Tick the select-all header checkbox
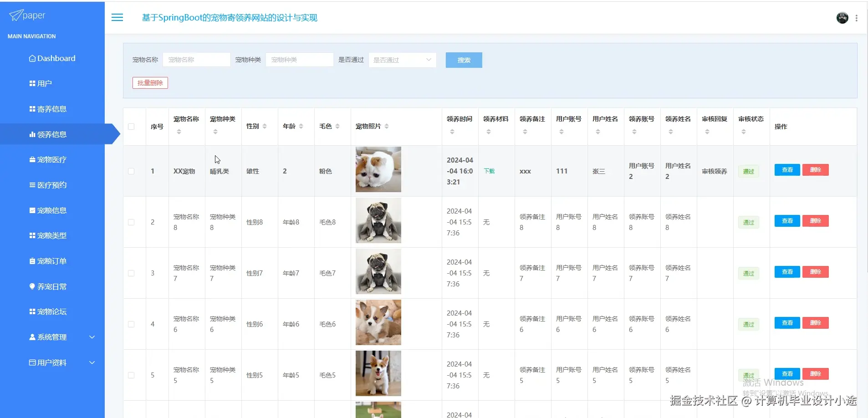Image resolution: width=868 pixels, height=418 pixels. click(x=131, y=127)
